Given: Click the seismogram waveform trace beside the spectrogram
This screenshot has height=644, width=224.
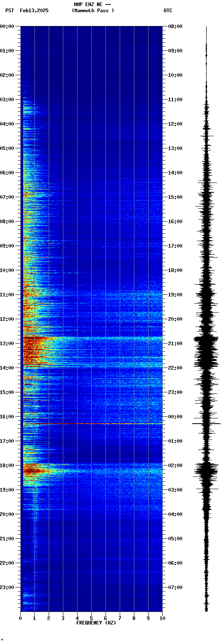Looking at the screenshot, I should click(207, 319).
